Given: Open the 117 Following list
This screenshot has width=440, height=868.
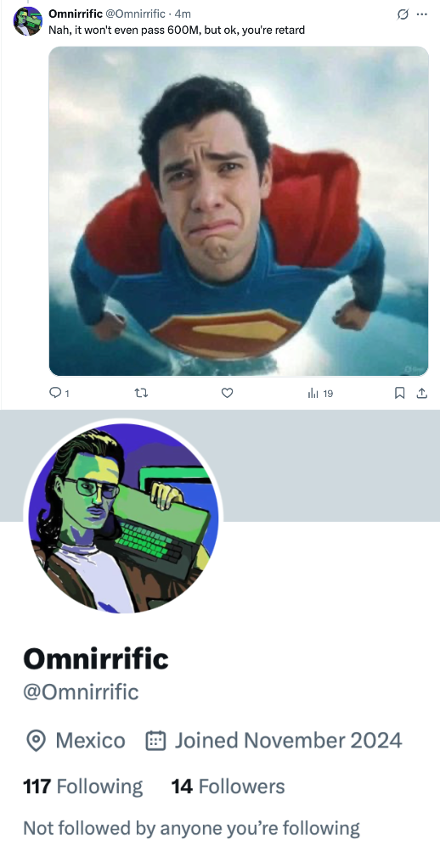Looking at the screenshot, I should [x=82, y=786].
